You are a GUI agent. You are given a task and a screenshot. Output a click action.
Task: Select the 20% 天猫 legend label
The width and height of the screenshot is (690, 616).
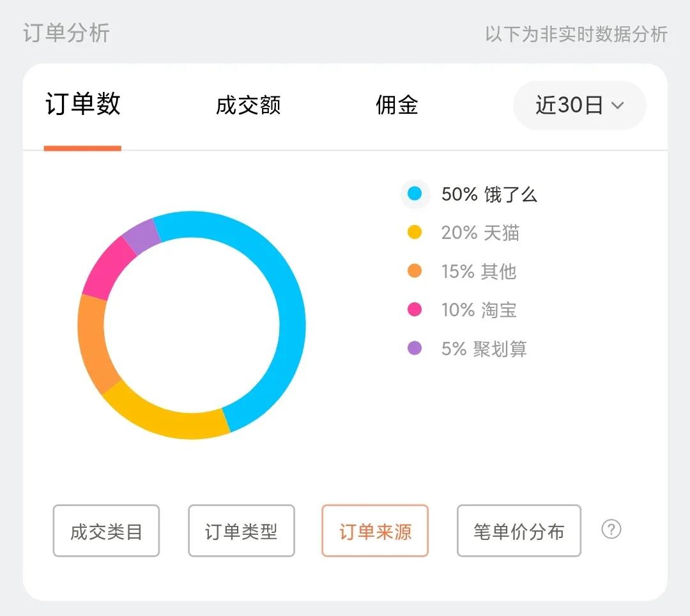tap(480, 233)
